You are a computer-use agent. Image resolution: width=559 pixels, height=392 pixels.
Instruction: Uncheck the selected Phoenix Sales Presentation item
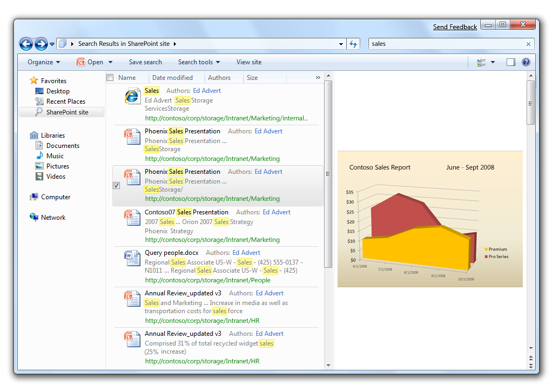click(116, 185)
